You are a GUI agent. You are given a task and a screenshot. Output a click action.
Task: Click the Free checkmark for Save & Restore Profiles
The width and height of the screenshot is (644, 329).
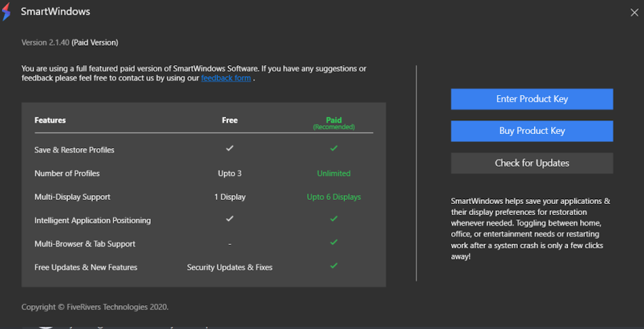(230, 148)
